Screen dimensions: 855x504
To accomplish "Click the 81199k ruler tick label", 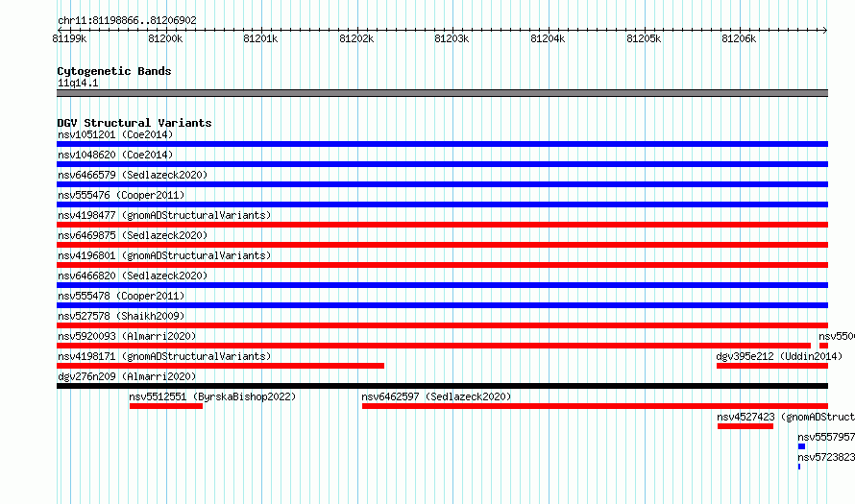I will [x=69, y=38].
